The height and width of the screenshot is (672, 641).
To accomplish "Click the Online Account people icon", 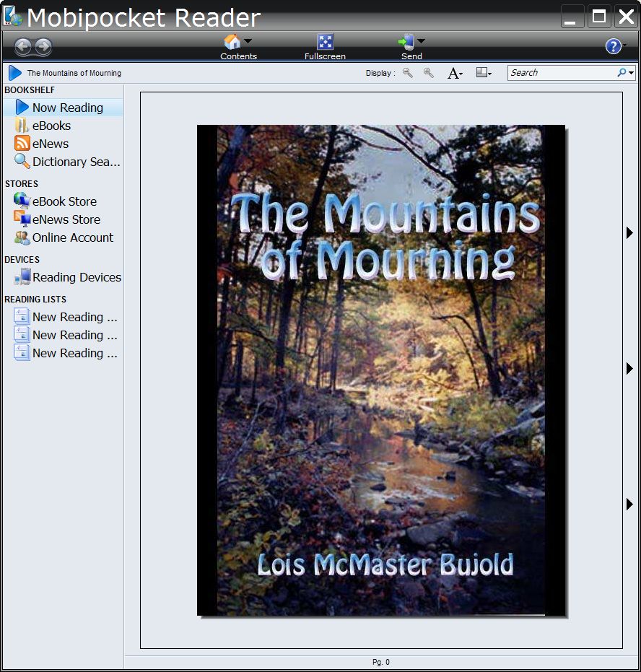I will point(22,237).
